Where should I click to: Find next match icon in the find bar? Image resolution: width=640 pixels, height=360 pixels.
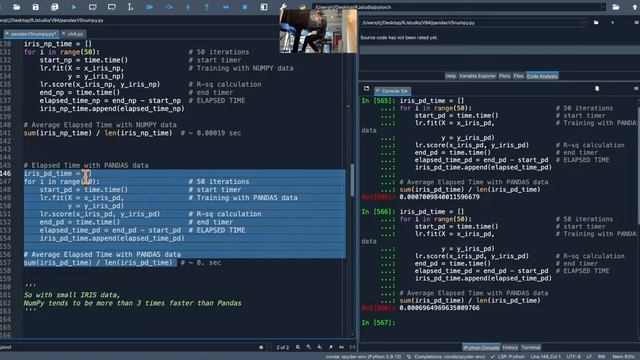(320, 347)
